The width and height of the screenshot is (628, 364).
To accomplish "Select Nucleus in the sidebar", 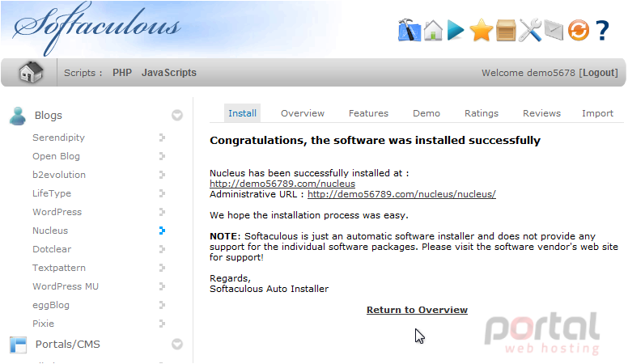I will (x=50, y=231).
